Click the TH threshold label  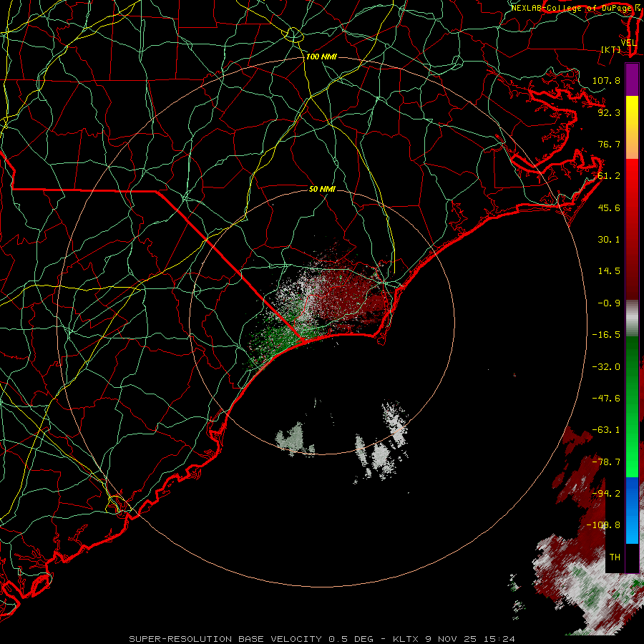point(615,557)
